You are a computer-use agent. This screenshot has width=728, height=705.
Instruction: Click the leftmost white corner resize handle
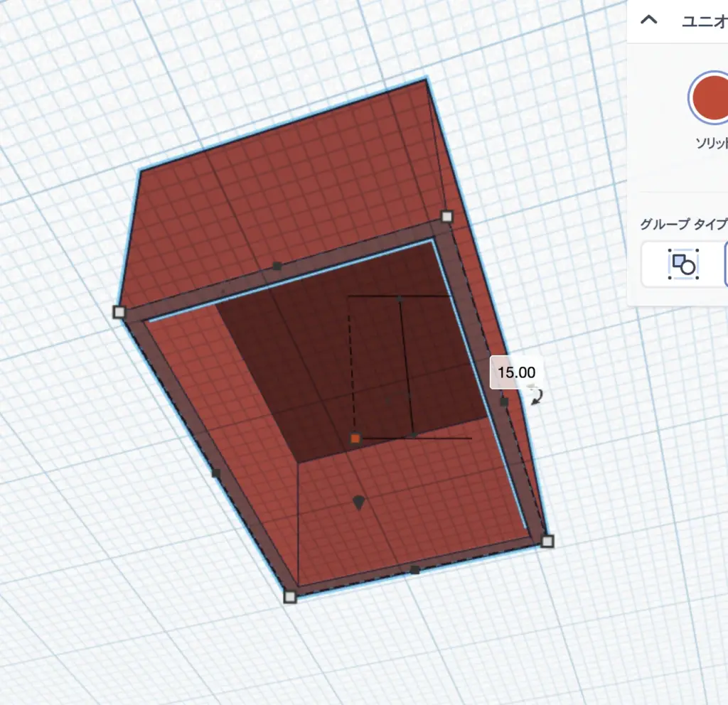point(119,311)
